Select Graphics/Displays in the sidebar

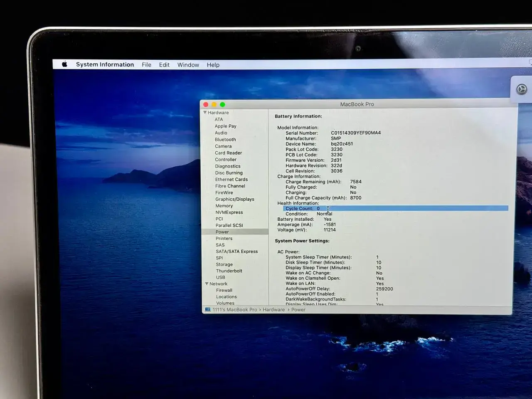pos(235,199)
